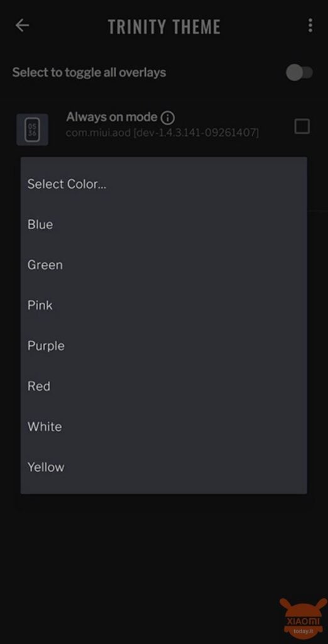Select White color option
Screen dimensions: 328x644
coord(164,426)
